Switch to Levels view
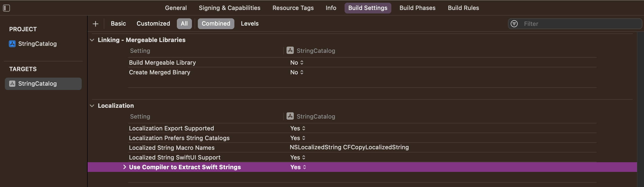Viewport: 644px width, 187px height. click(250, 24)
